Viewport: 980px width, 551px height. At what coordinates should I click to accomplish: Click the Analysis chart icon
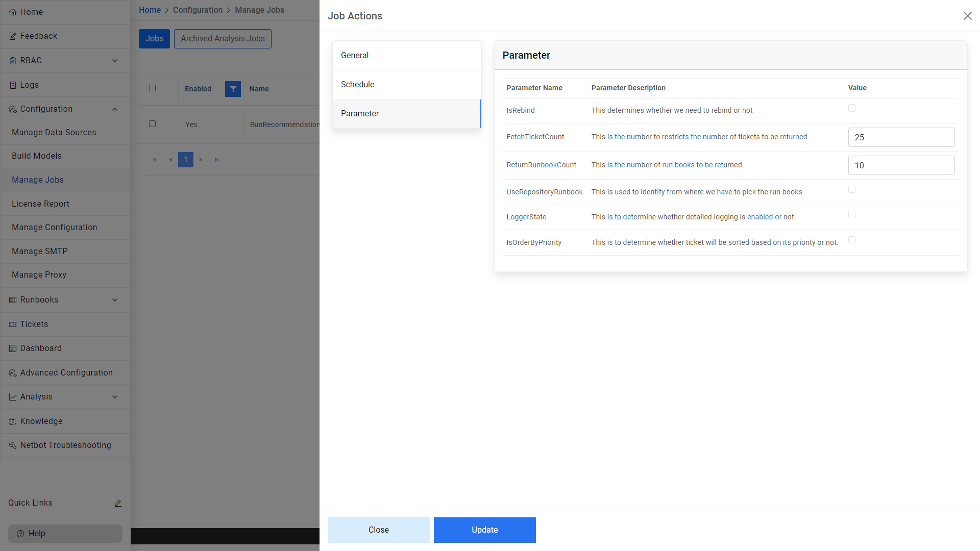point(13,397)
